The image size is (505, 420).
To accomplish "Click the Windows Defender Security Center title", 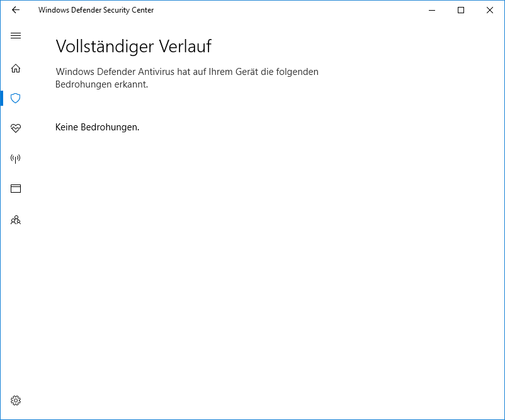I will click(96, 10).
